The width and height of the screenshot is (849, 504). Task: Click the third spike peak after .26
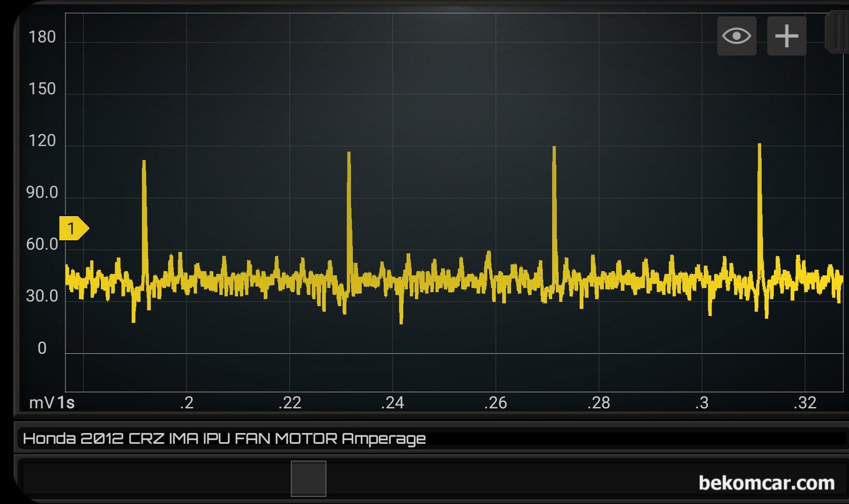[554, 149]
